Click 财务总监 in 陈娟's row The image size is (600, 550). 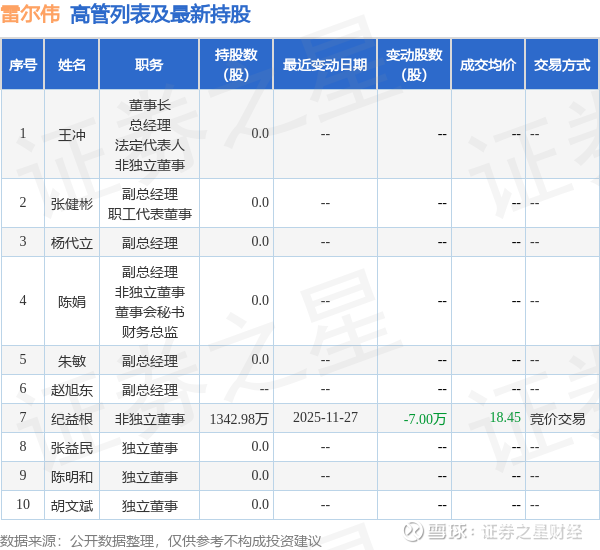[150, 331]
